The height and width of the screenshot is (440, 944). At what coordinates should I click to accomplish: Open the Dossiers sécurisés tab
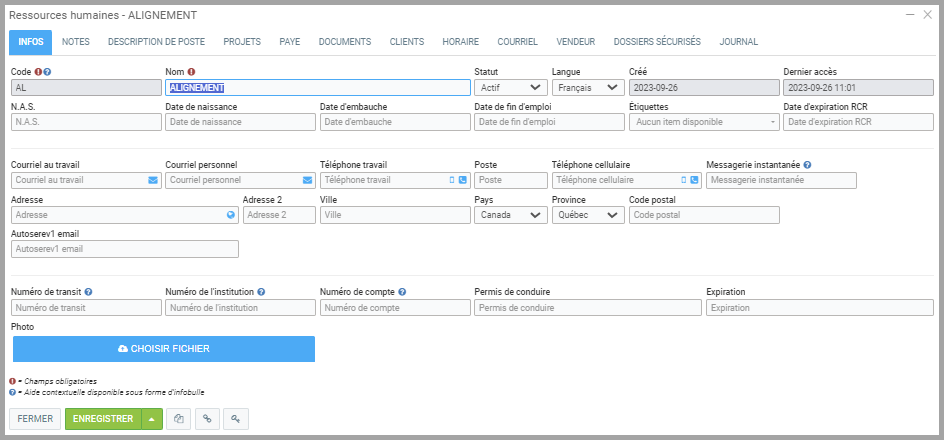[656, 42]
